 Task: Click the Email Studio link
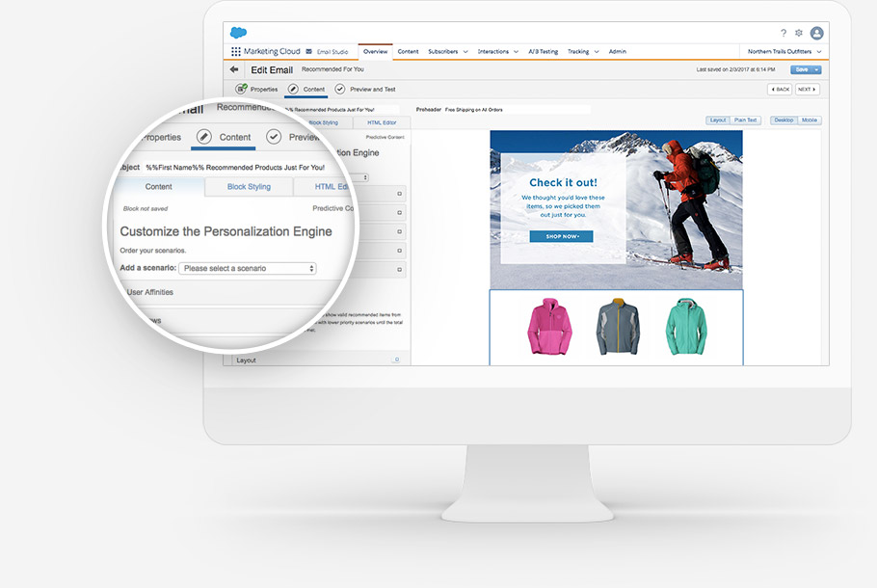[x=332, y=51]
